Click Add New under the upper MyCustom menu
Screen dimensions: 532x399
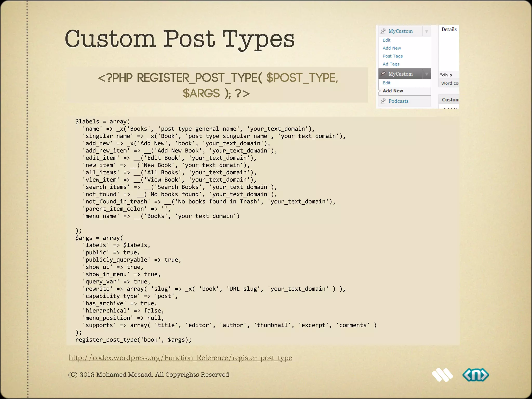(392, 48)
